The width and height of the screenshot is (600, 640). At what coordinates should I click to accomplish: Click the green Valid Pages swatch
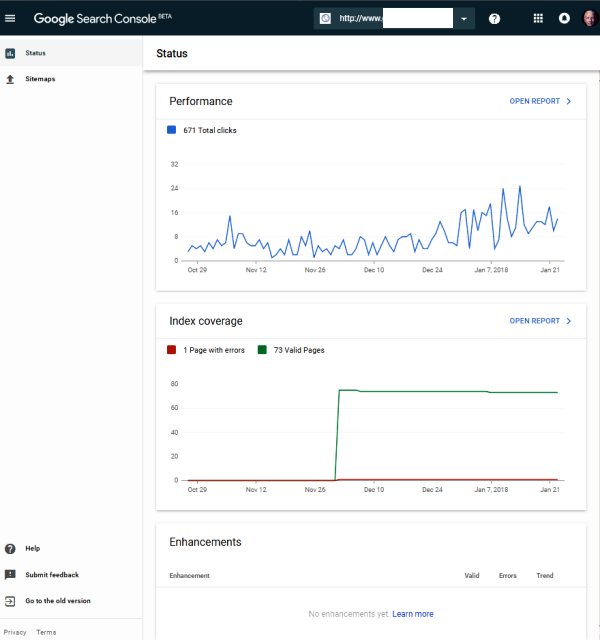coord(262,350)
